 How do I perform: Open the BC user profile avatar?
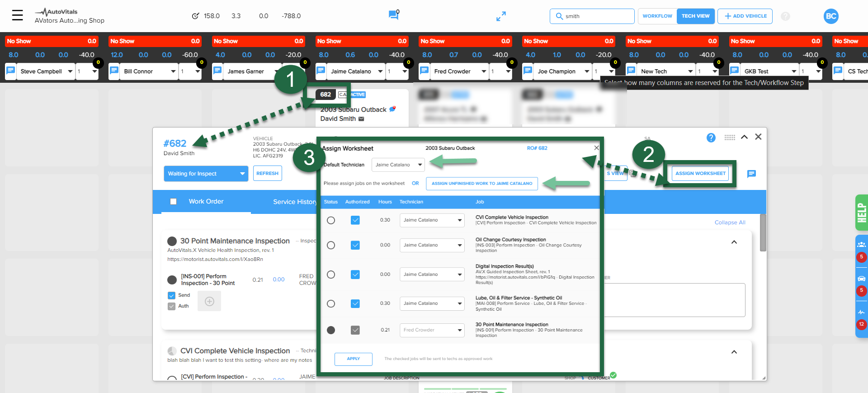(x=830, y=16)
